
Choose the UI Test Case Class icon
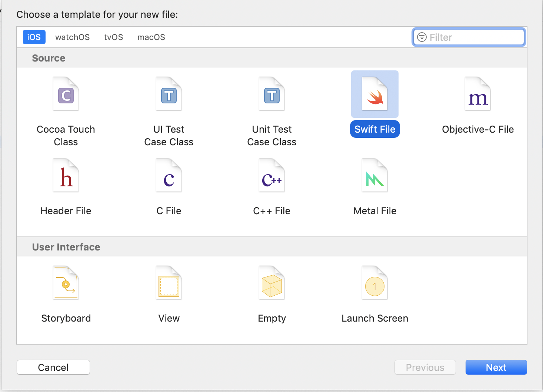(x=169, y=94)
